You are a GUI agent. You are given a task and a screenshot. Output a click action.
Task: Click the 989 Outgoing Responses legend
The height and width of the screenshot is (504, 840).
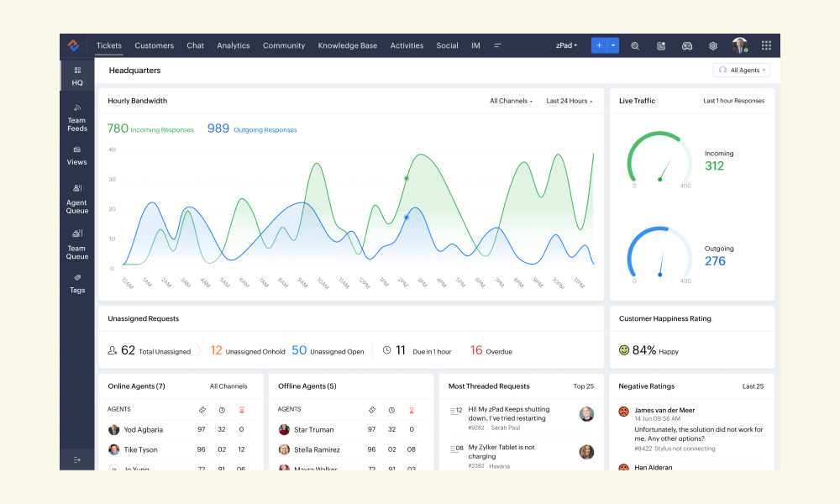pyautogui.click(x=252, y=129)
